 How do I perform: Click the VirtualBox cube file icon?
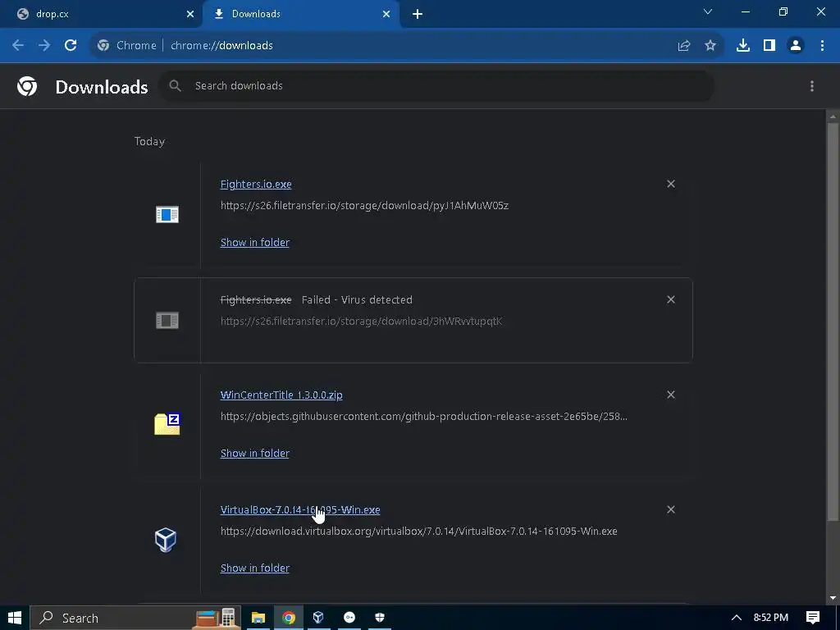pos(166,540)
